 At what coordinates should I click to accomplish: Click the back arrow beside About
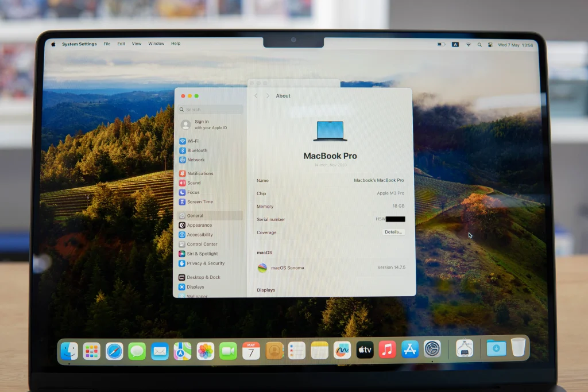tap(256, 96)
